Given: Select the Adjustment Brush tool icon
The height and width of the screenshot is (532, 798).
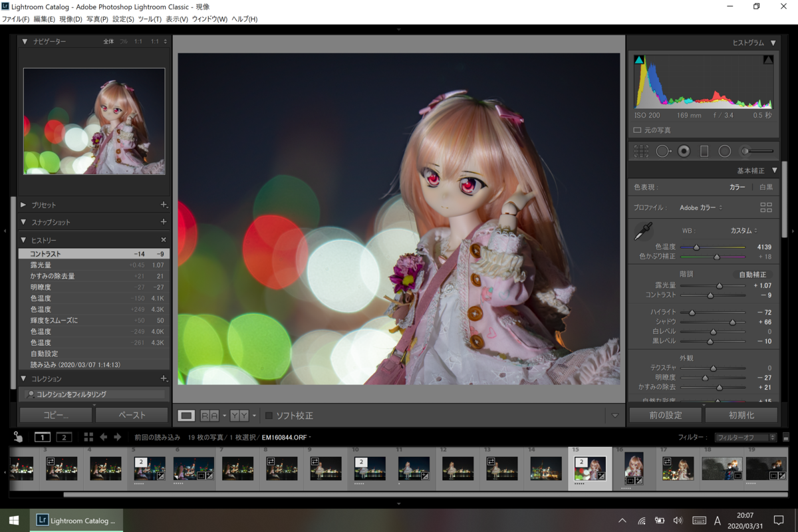Looking at the screenshot, I should pyautogui.click(x=757, y=152).
